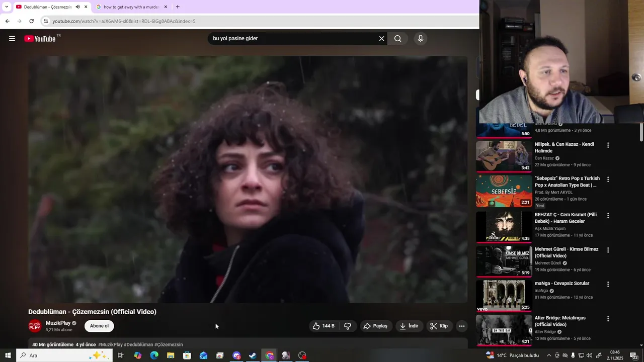
Task: Mute the tab via speaker icon
Action: [x=77, y=7]
